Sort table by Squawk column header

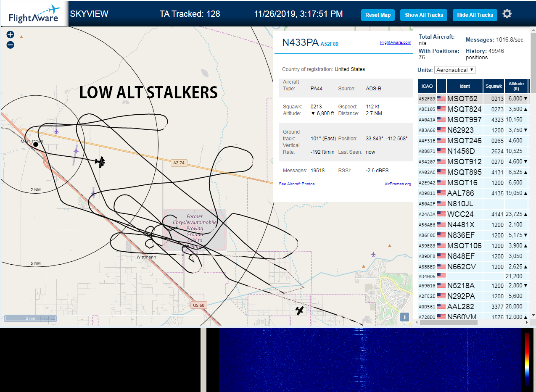coord(494,86)
